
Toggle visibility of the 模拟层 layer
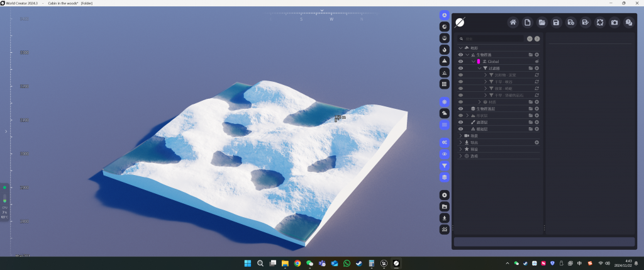pos(460,129)
